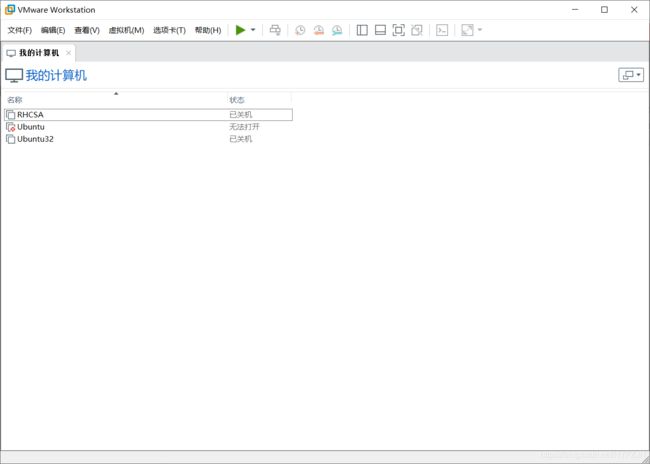Click the Ubuntu32 VM icon
The image size is (650, 464).
[x=11, y=139]
